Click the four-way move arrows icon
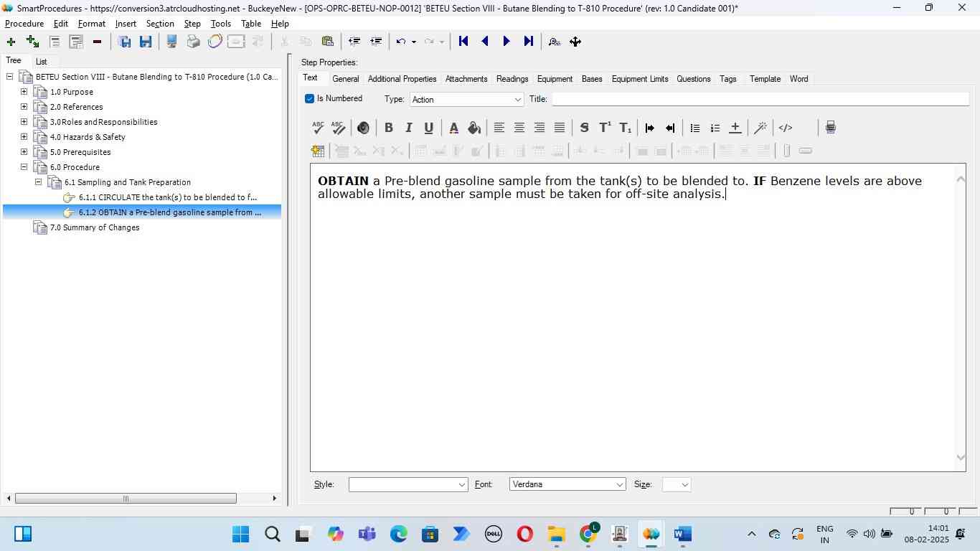 coord(575,42)
